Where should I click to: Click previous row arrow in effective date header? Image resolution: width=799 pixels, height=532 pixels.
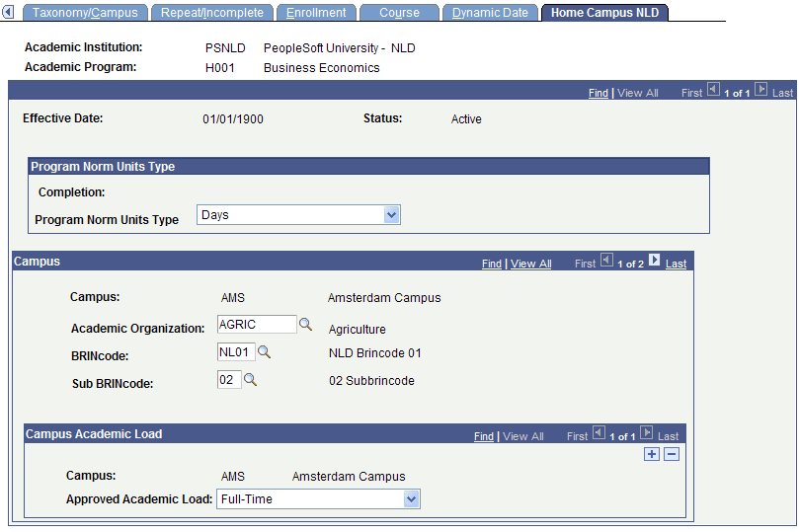pos(713,89)
